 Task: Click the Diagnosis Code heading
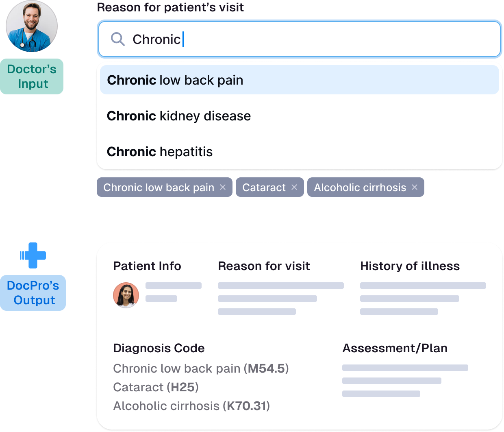[x=159, y=348]
